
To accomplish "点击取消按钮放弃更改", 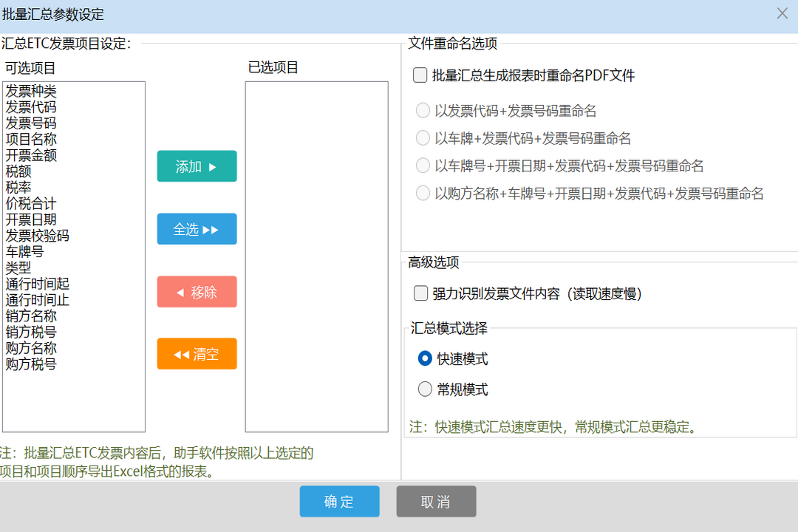I will pyautogui.click(x=436, y=501).
